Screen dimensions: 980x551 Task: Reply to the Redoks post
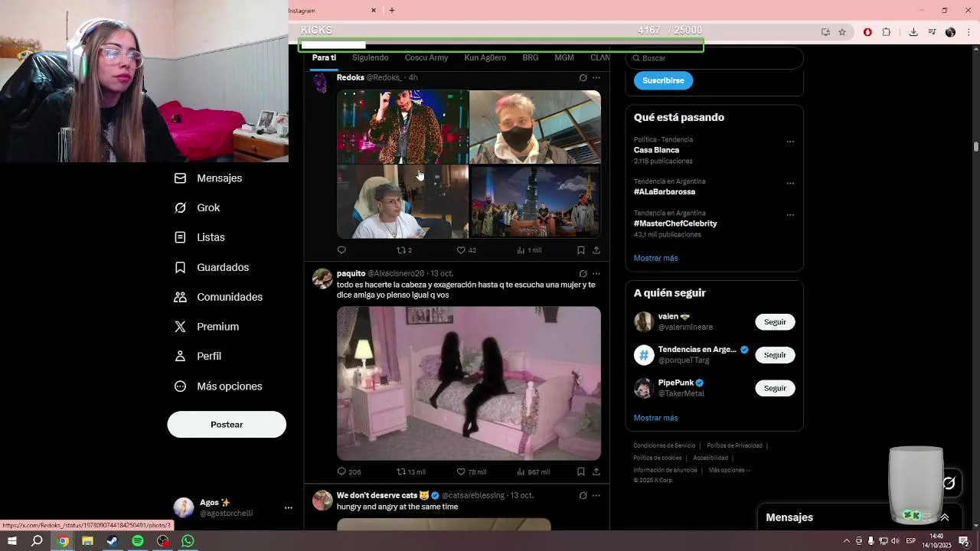[341, 250]
